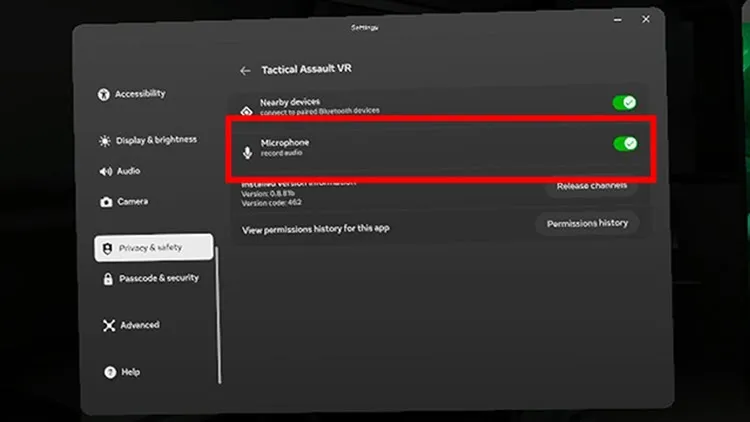Open Display & brightness settings

pyautogui.click(x=147, y=140)
